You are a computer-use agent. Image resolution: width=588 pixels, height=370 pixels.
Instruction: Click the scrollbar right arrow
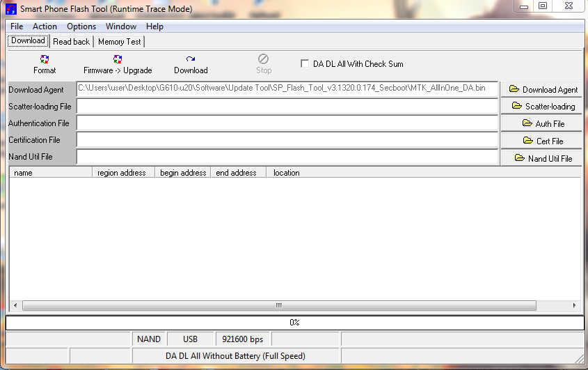575,305
